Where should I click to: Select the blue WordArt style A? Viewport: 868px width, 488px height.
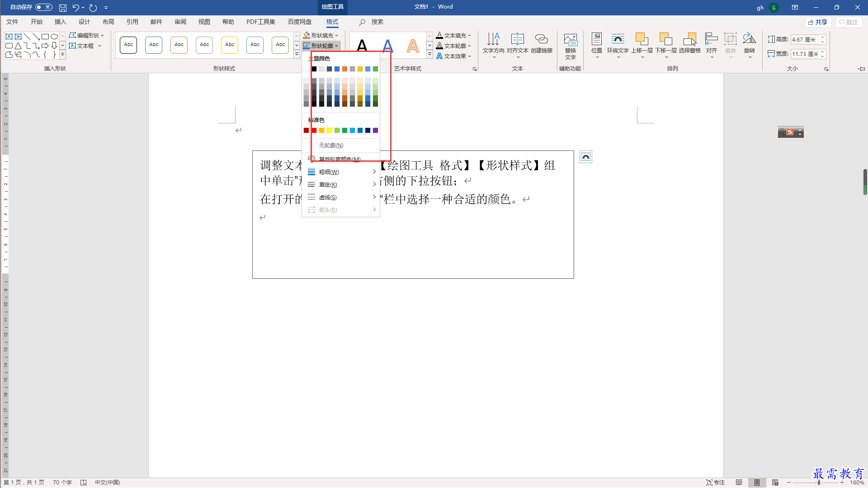[x=387, y=46]
